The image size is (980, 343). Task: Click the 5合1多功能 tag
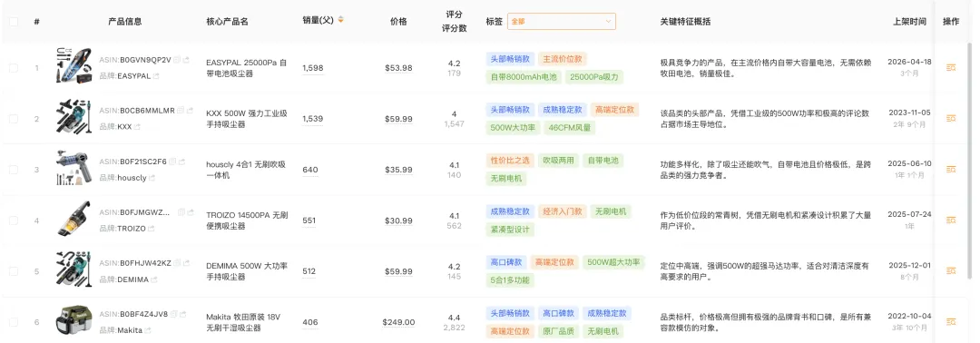(510, 280)
